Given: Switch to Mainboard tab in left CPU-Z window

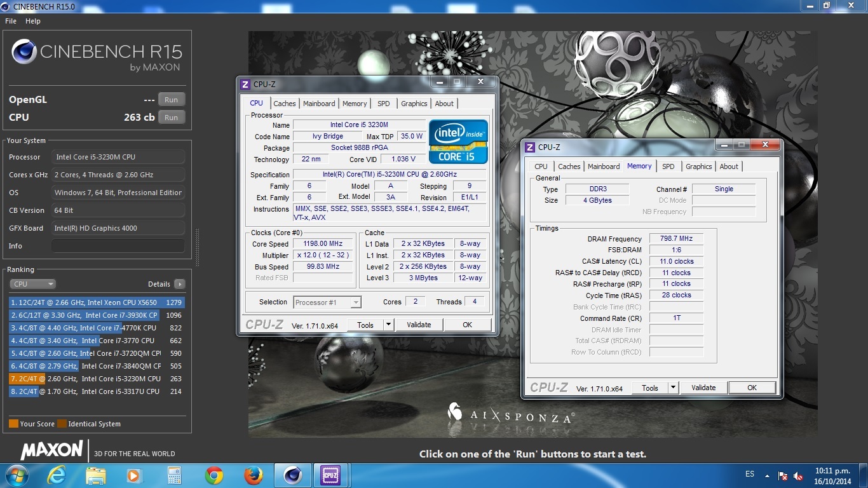Looking at the screenshot, I should (x=319, y=104).
